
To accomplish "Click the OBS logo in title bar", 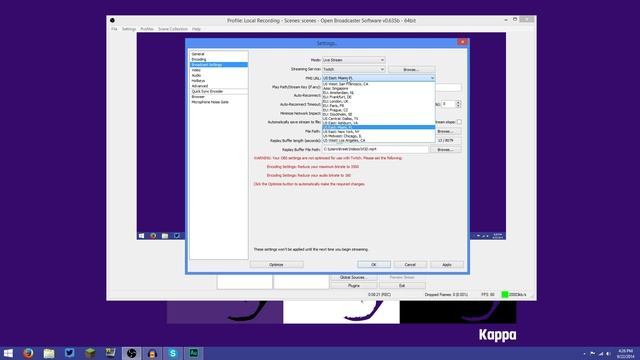I will click(112, 20).
